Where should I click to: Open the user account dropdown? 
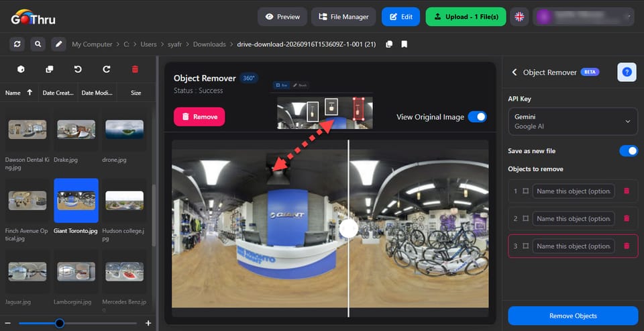point(584,17)
